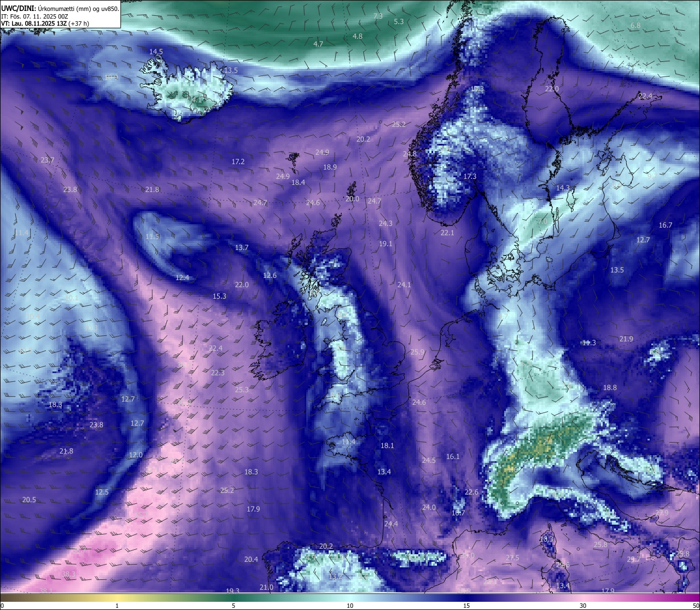Click the 20.4 value near Spain
This screenshot has height=610, width=700.
251,559
